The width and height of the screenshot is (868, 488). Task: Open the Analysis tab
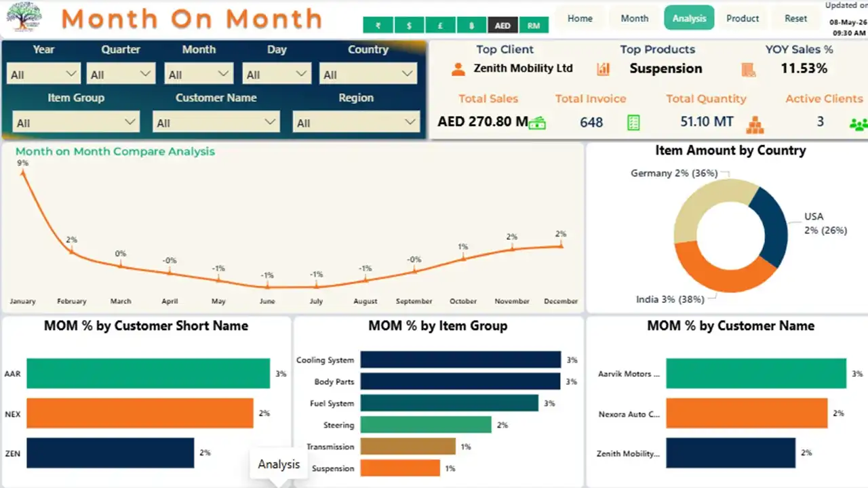[x=689, y=18]
